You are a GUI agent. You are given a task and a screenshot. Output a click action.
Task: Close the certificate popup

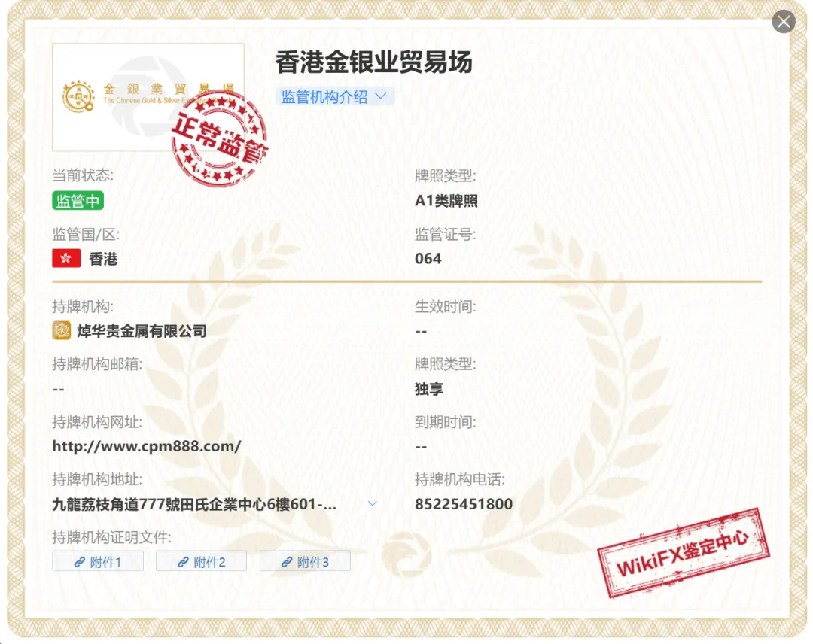[784, 22]
